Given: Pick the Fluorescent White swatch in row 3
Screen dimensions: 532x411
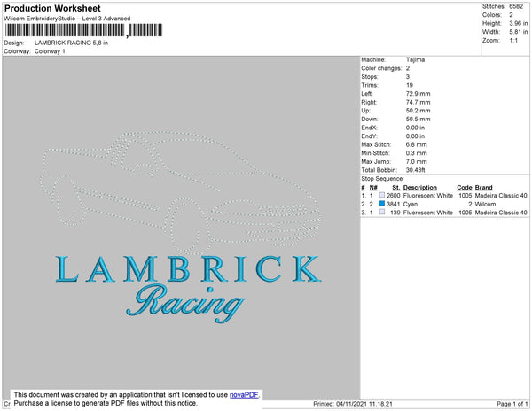Looking at the screenshot, I should [x=382, y=212].
